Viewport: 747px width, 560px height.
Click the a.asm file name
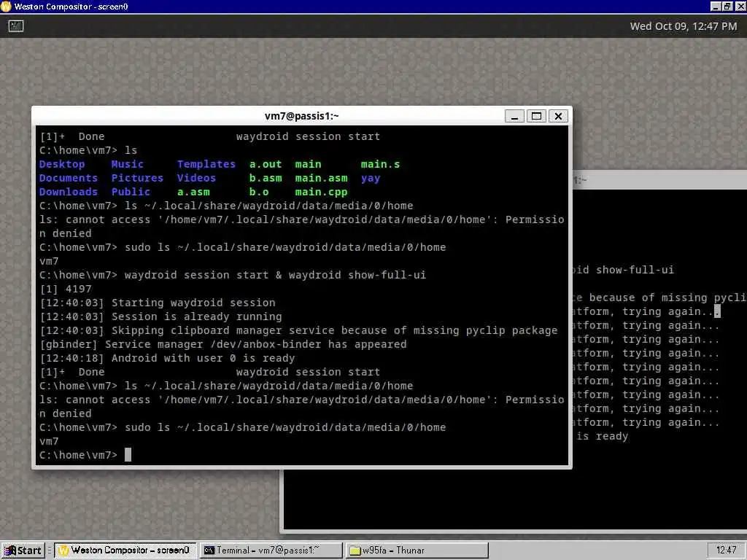193,192
